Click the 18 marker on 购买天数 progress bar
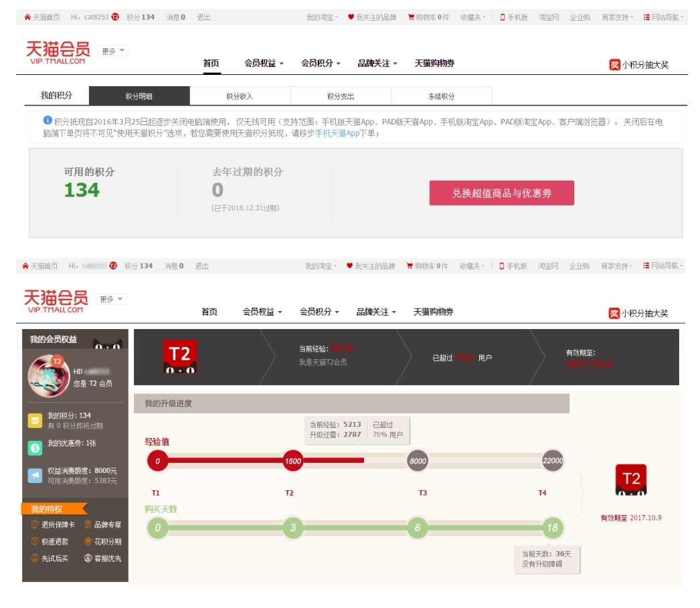The image size is (700, 608). pos(553,528)
